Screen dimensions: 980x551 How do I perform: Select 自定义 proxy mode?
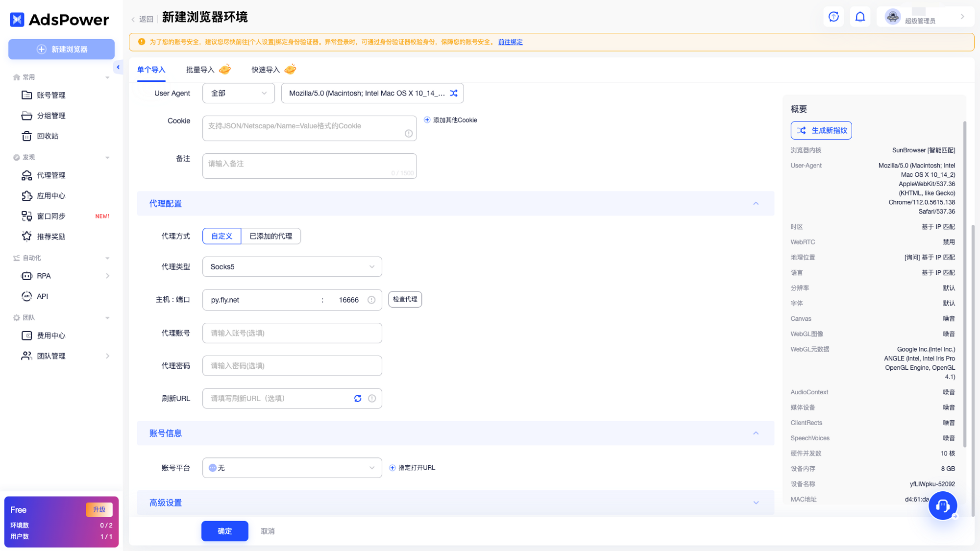pos(221,236)
